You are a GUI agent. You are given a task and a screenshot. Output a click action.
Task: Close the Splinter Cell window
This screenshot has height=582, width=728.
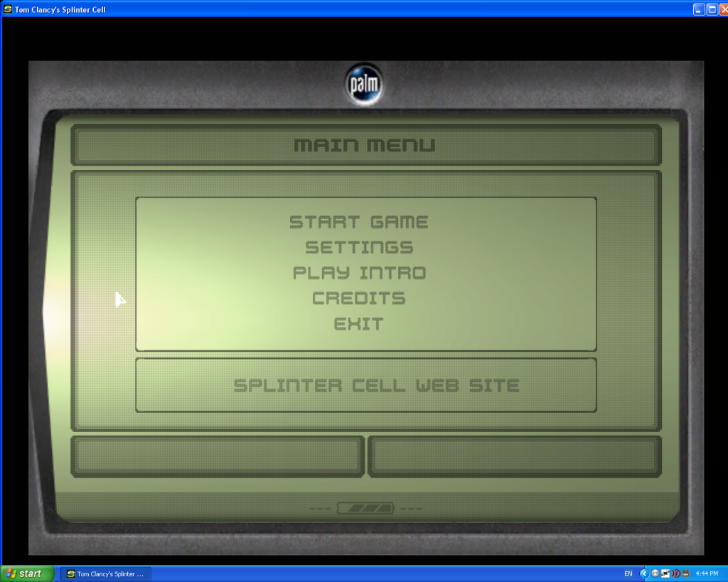[724, 9]
